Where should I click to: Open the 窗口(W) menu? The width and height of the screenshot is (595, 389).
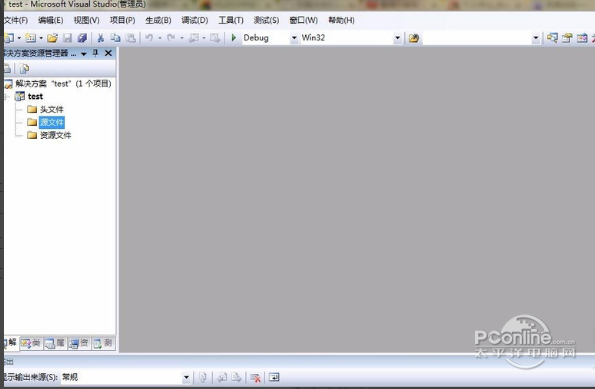(304, 20)
